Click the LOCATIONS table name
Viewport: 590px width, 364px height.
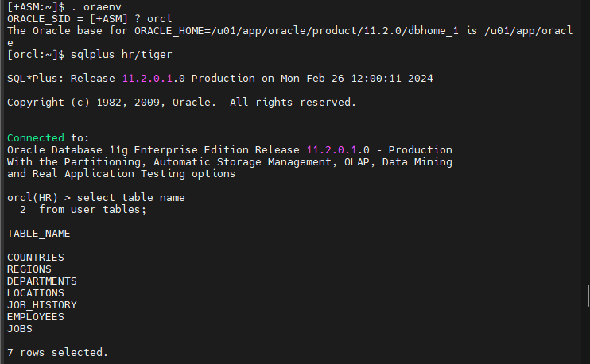coord(36,293)
